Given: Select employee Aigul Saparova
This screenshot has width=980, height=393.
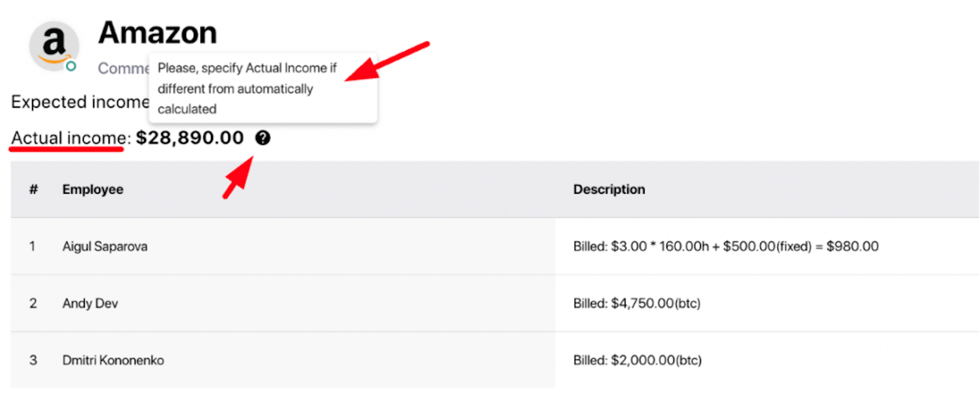Looking at the screenshot, I should click(x=105, y=246).
